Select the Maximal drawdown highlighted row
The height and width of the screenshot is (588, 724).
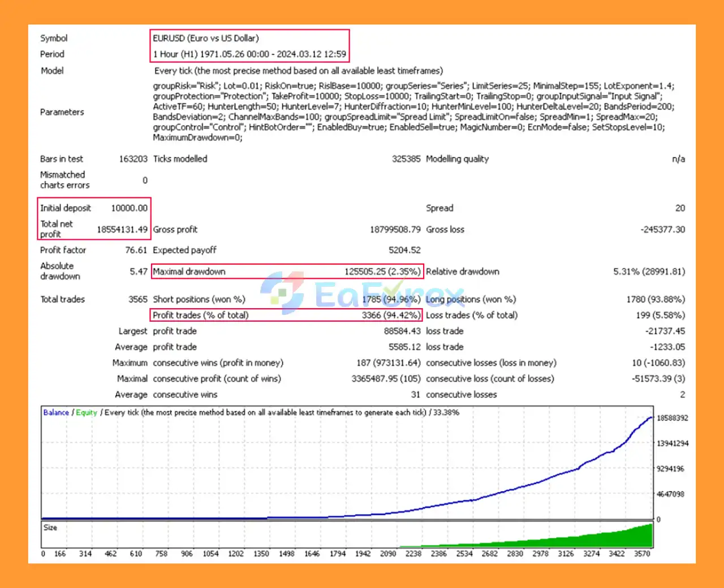pyautogui.click(x=287, y=272)
